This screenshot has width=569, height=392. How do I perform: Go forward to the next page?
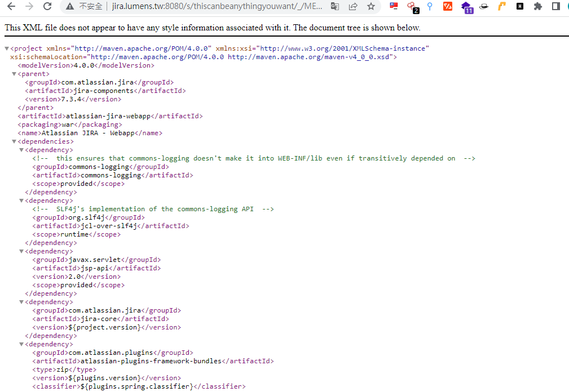click(29, 6)
